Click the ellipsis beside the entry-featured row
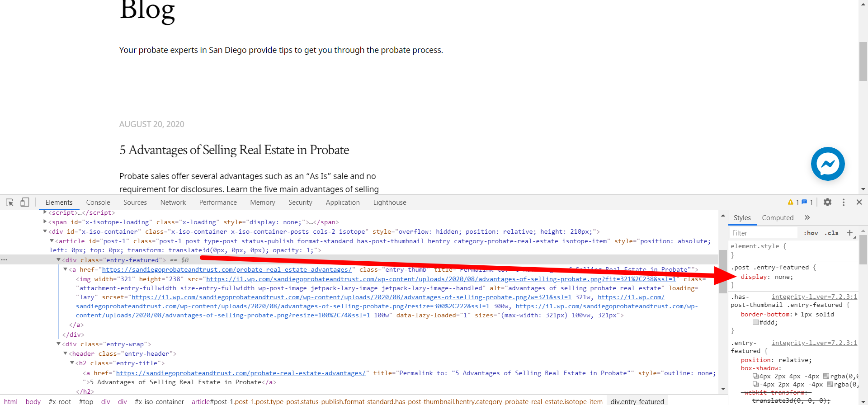The image size is (868, 405). click(4, 260)
